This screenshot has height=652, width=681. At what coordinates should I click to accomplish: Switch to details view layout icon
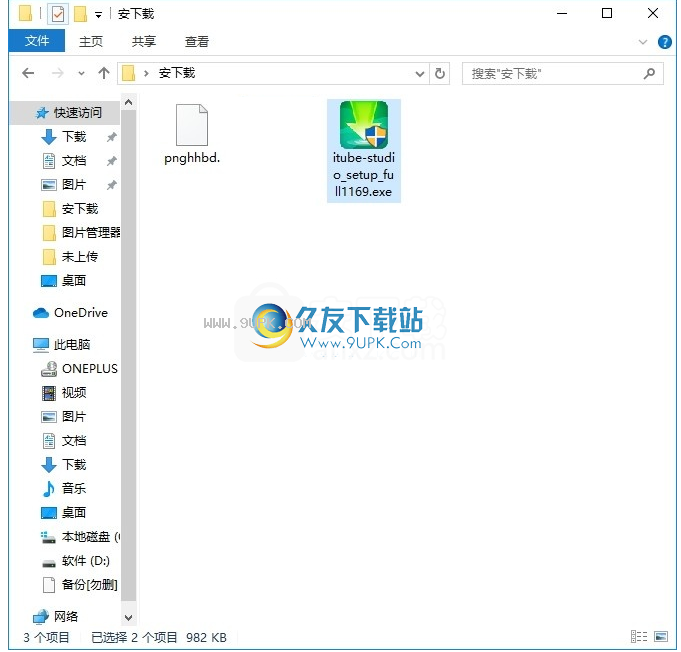(x=639, y=637)
